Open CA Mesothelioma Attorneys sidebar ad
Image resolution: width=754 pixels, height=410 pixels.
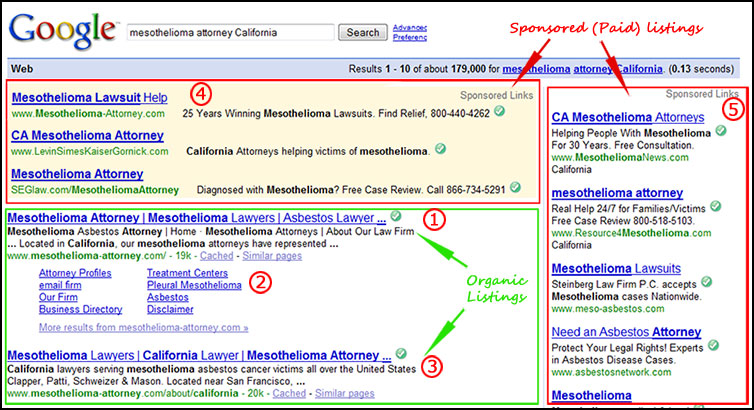pyautogui.click(x=628, y=117)
